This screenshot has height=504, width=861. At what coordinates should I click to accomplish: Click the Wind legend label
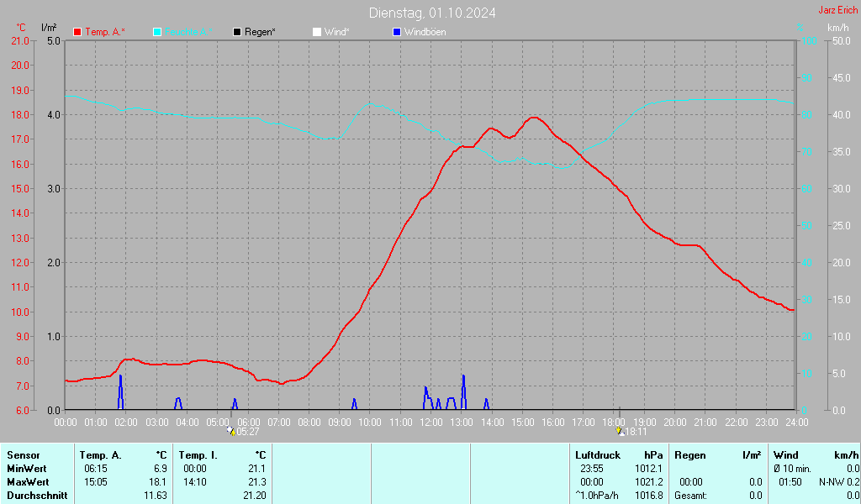point(336,32)
